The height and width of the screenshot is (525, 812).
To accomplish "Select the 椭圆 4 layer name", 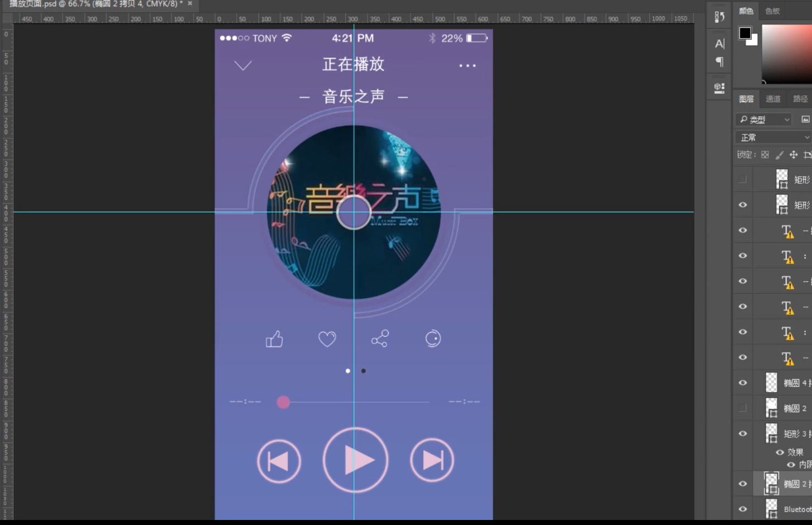I will coord(797,383).
